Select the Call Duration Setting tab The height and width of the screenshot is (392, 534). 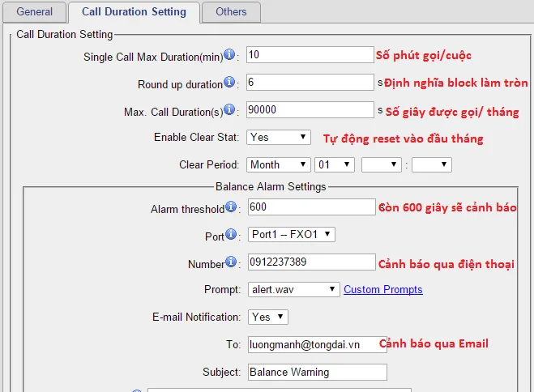click(134, 12)
